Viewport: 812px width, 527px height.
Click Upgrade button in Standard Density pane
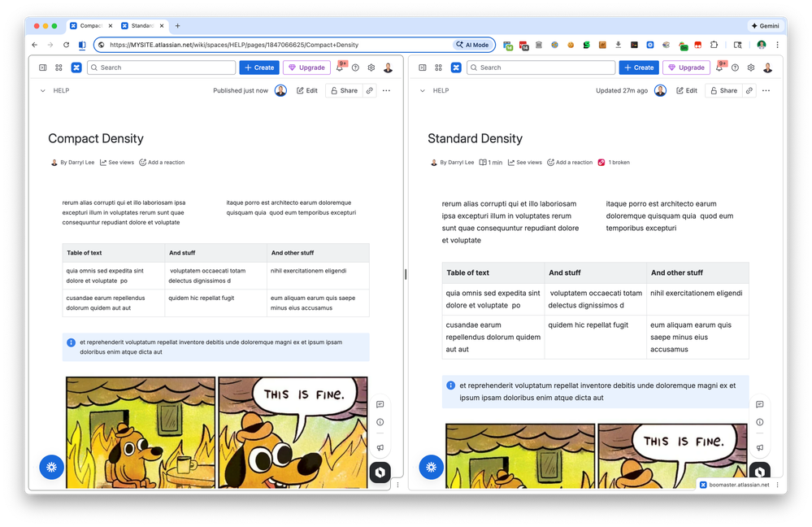tap(686, 68)
